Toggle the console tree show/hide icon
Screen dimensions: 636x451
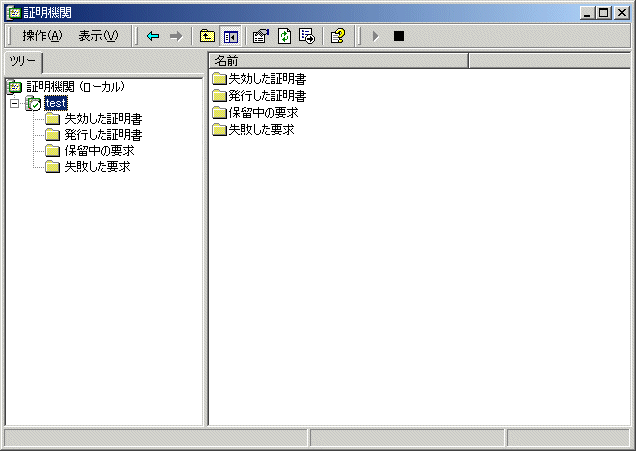click(230, 37)
